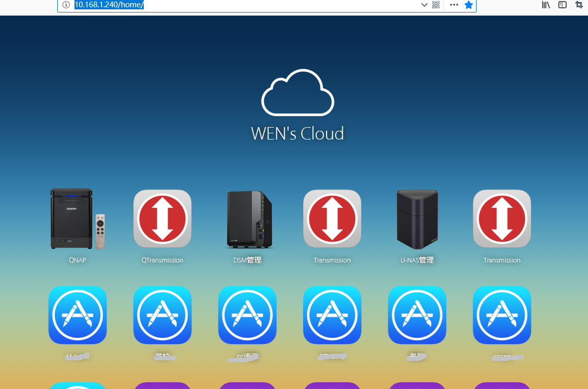Viewport: 588px width, 389px height.
Task: Toggle the browser sidebar panel
Action: pos(562,5)
